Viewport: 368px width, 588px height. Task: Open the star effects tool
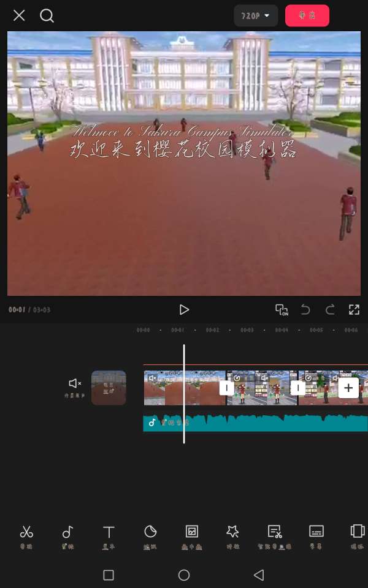click(x=232, y=537)
